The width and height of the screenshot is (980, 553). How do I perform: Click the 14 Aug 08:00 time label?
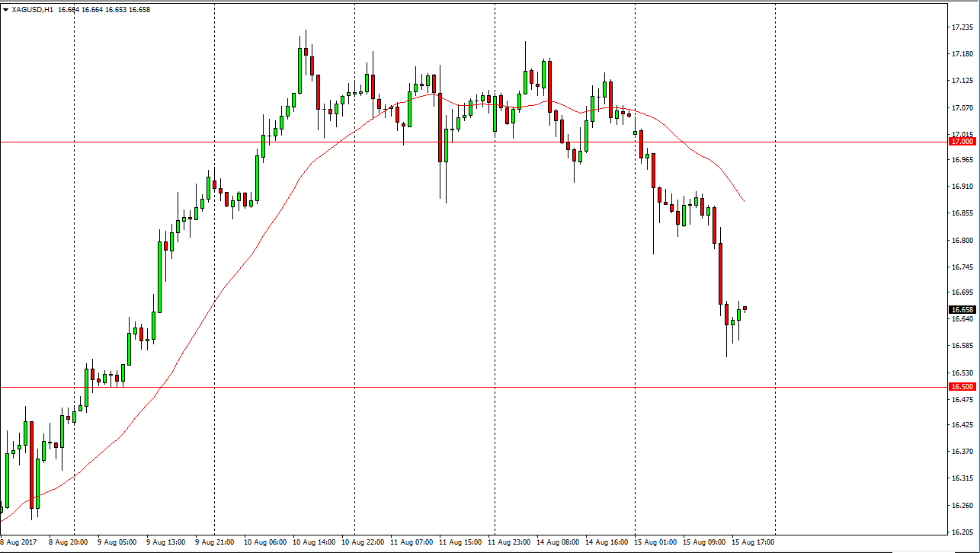click(x=559, y=542)
